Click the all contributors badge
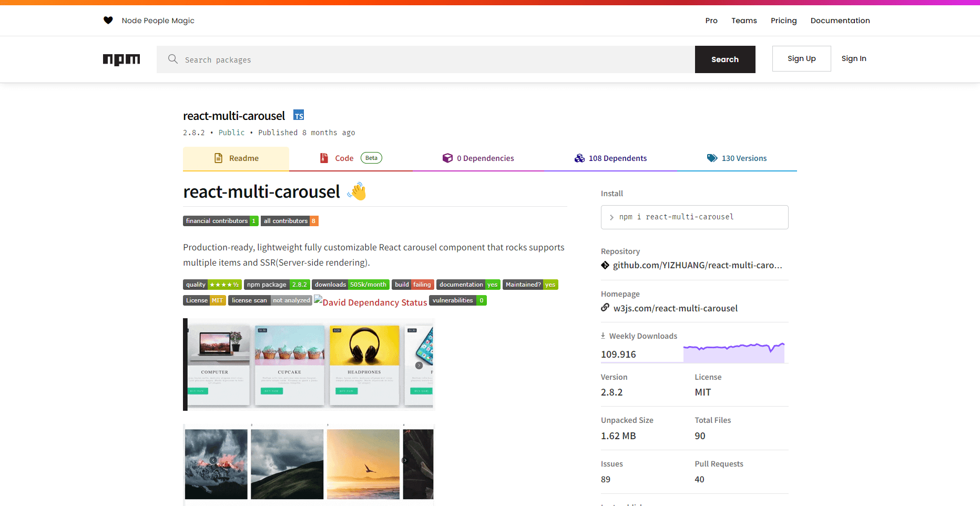980x506 pixels. click(290, 221)
